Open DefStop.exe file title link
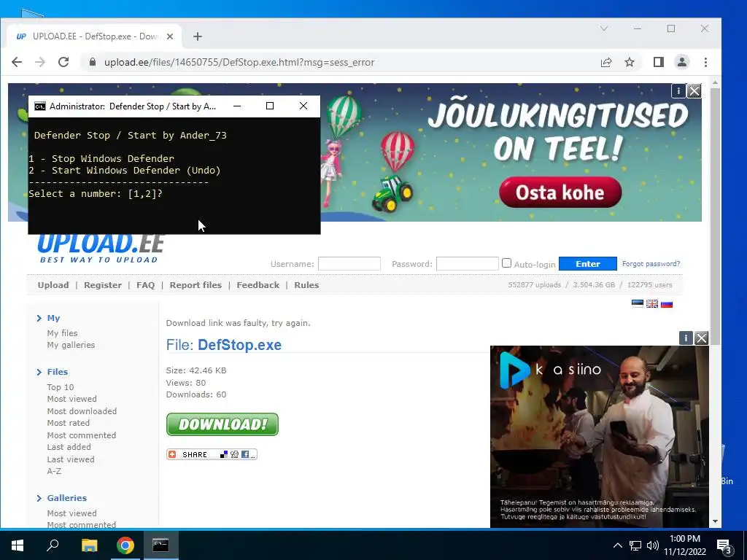The image size is (747, 560). point(239,345)
